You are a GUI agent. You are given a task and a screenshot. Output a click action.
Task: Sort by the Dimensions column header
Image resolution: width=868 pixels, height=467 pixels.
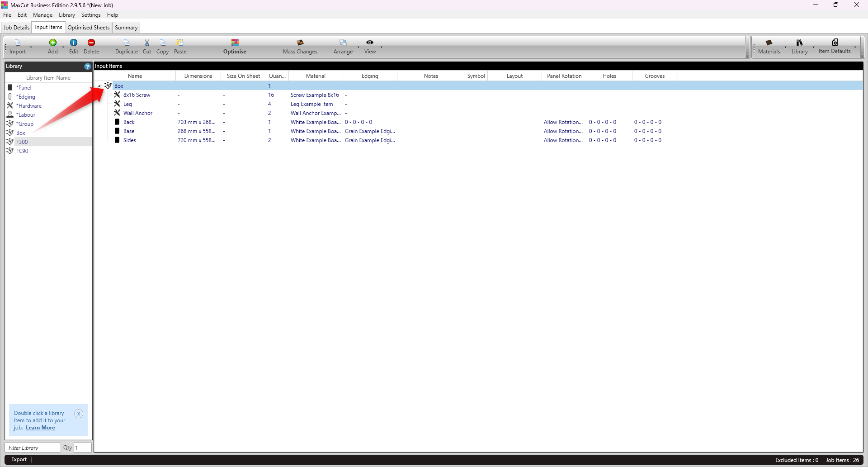coord(198,76)
